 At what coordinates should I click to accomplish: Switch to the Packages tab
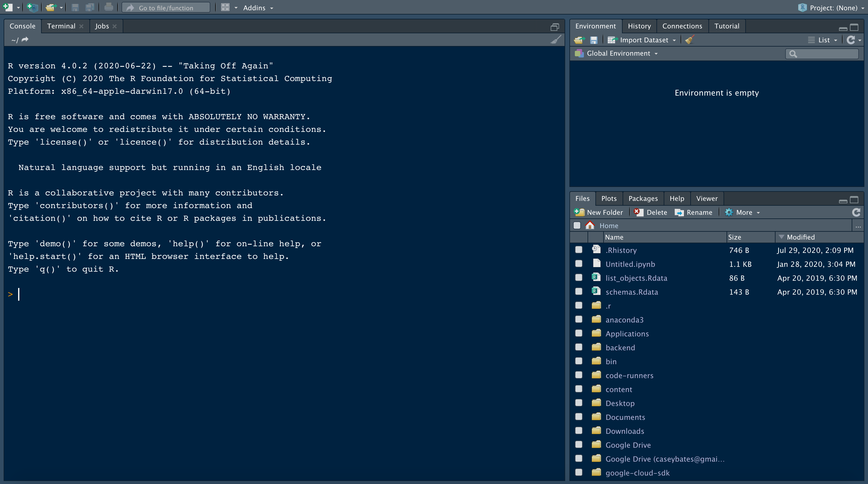(x=643, y=198)
